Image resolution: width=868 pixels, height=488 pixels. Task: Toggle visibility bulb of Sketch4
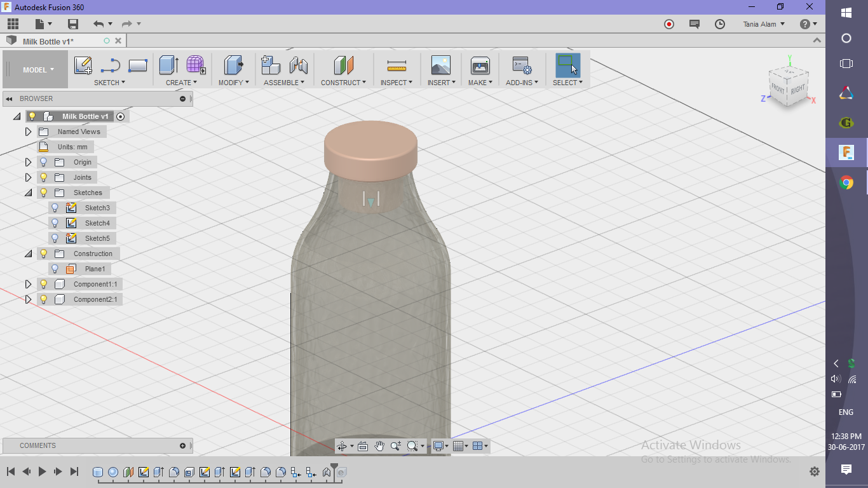tap(55, 223)
